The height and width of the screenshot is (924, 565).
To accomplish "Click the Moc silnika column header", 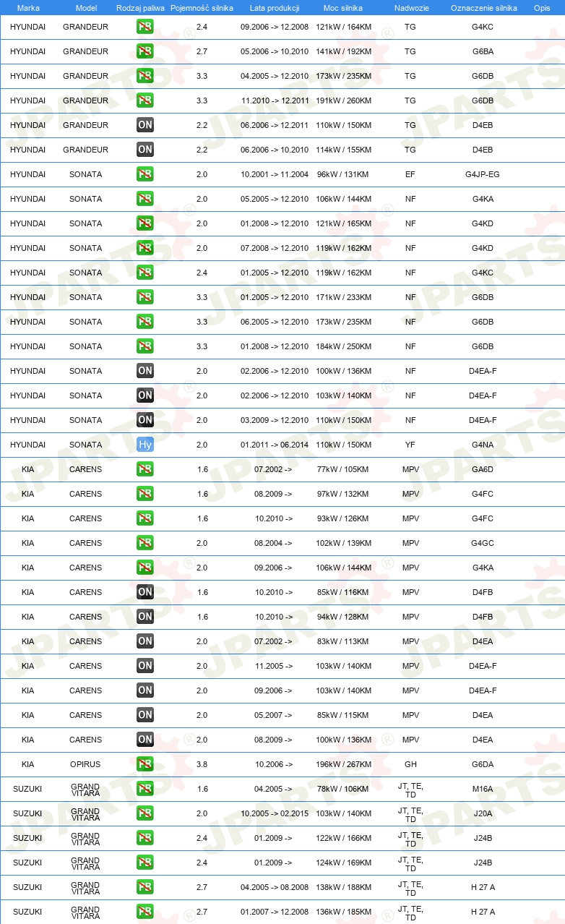I will [343, 8].
